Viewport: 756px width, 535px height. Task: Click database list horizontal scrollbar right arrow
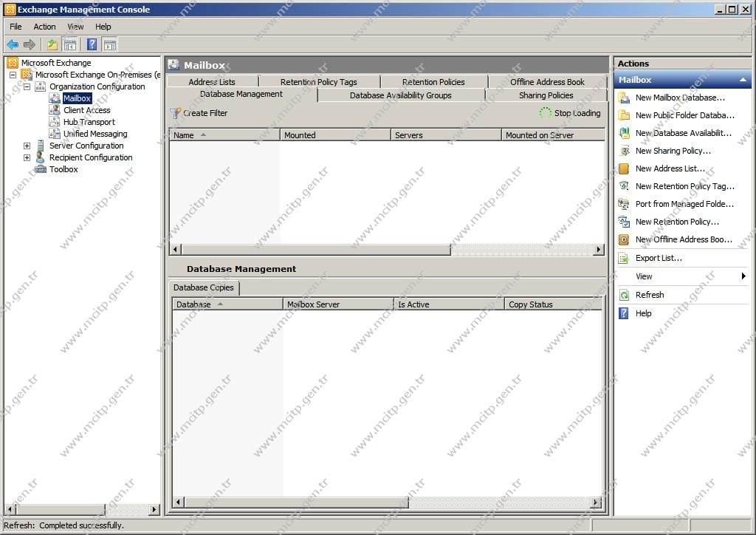coord(599,250)
